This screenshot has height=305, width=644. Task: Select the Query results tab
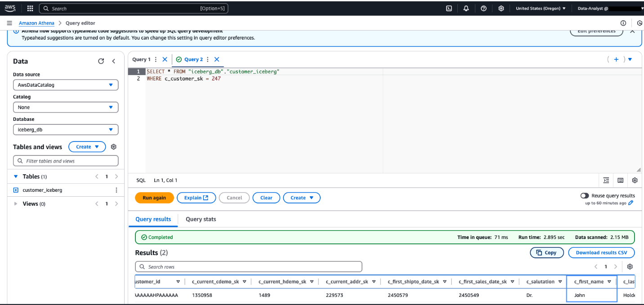(153, 219)
